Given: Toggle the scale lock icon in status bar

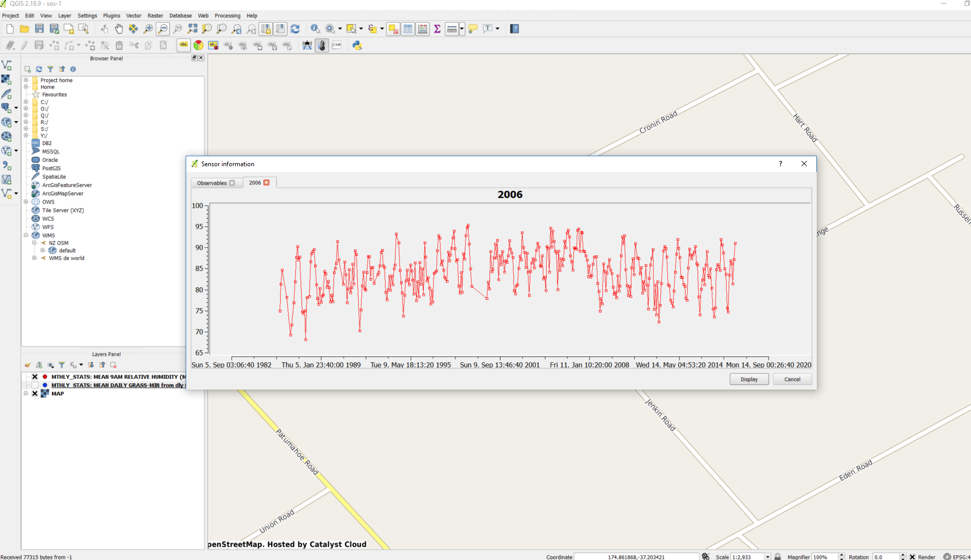Looking at the screenshot, I should [x=777, y=557].
